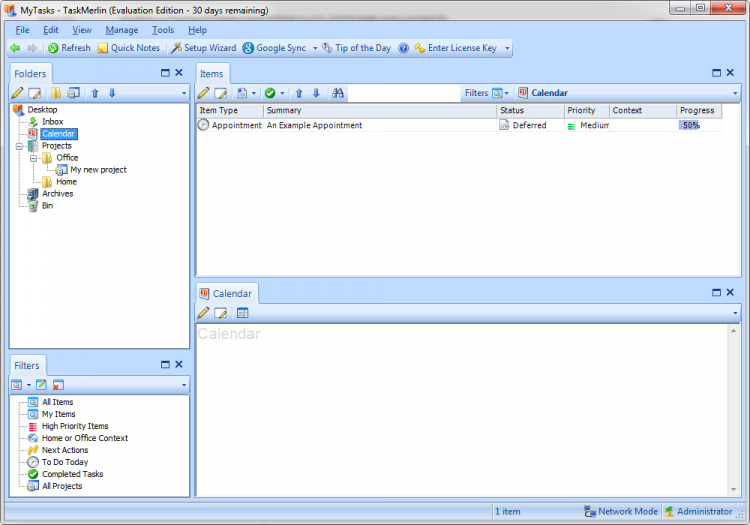Start Google Sync
Viewport: 750px width, 525px height.
pos(275,48)
